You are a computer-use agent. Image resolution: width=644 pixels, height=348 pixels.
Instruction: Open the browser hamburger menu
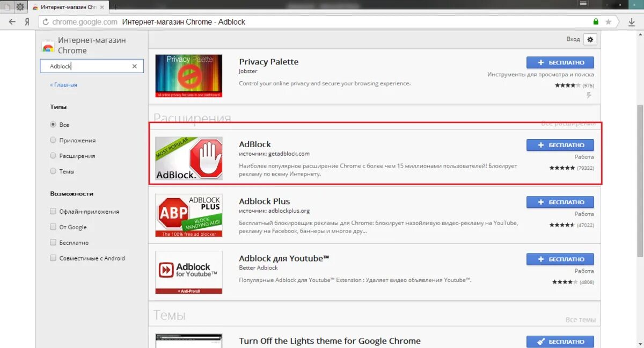click(583, 3)
